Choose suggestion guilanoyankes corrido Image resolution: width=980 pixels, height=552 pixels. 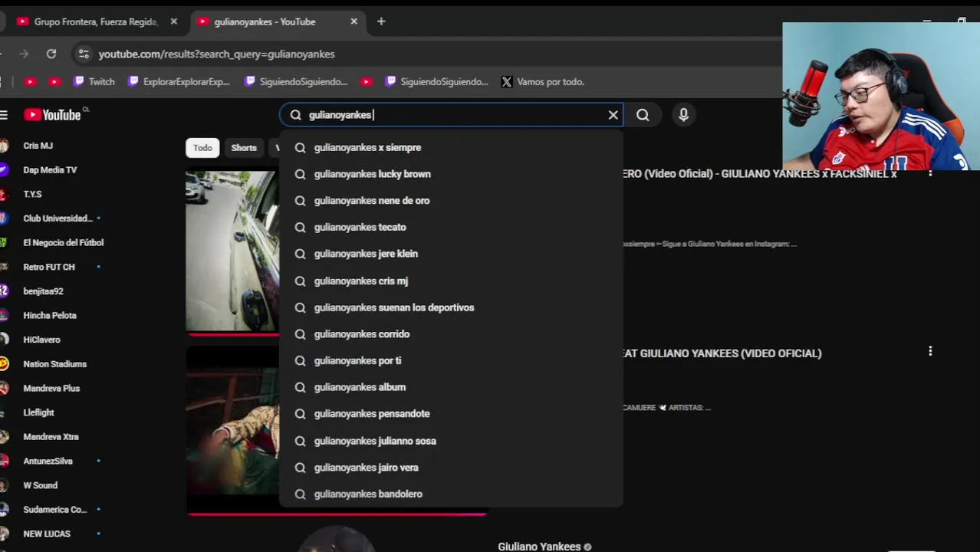click(x=451, y=334)
